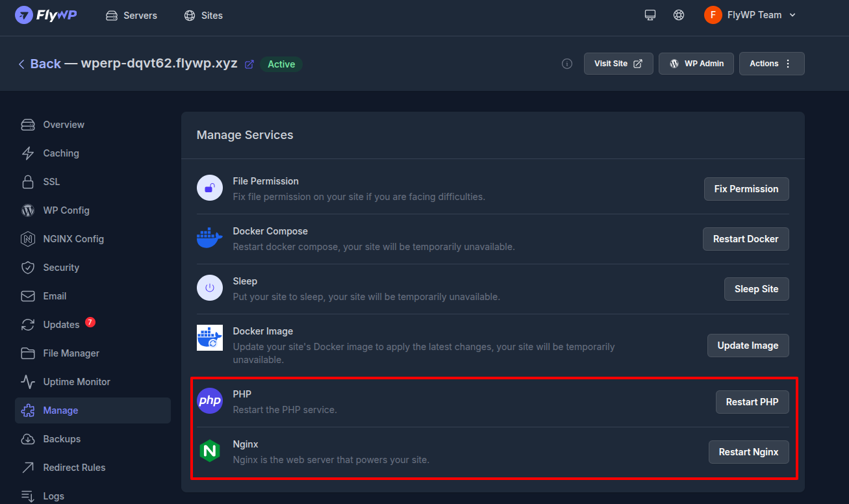The image size is (849, 504).
Task: Click the Restart Docker button
Action: click(746, 239)
